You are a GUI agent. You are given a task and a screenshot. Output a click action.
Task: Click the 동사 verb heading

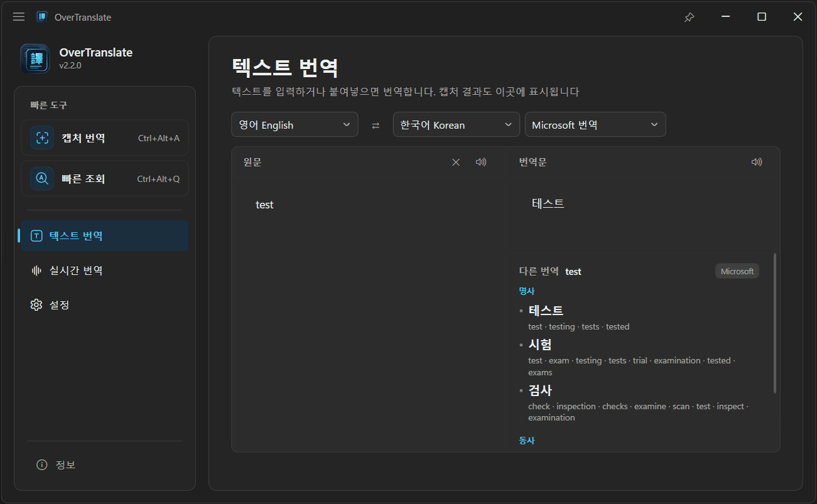tap(526, 441)
